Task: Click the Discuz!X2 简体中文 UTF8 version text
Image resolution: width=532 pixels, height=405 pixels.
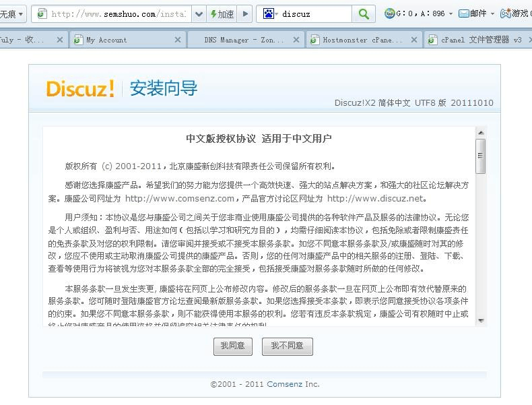Action: pyautogui.click(x=413, y=103)
